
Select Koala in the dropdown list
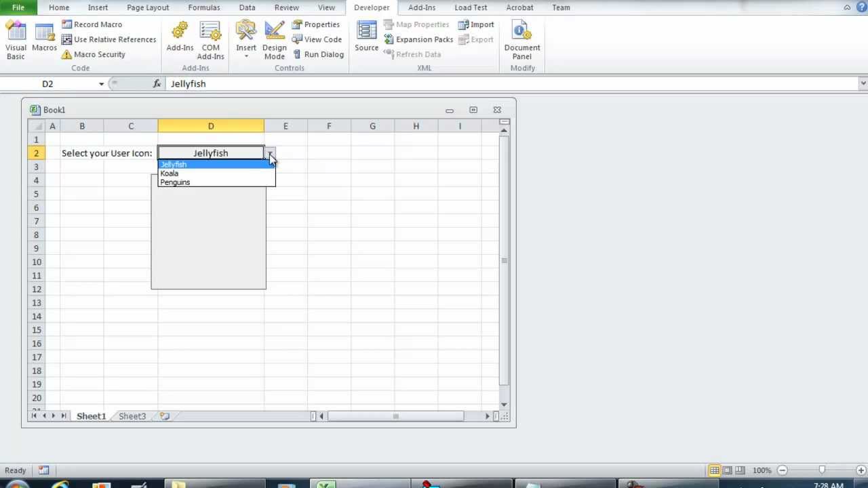[x=216, y=174]
